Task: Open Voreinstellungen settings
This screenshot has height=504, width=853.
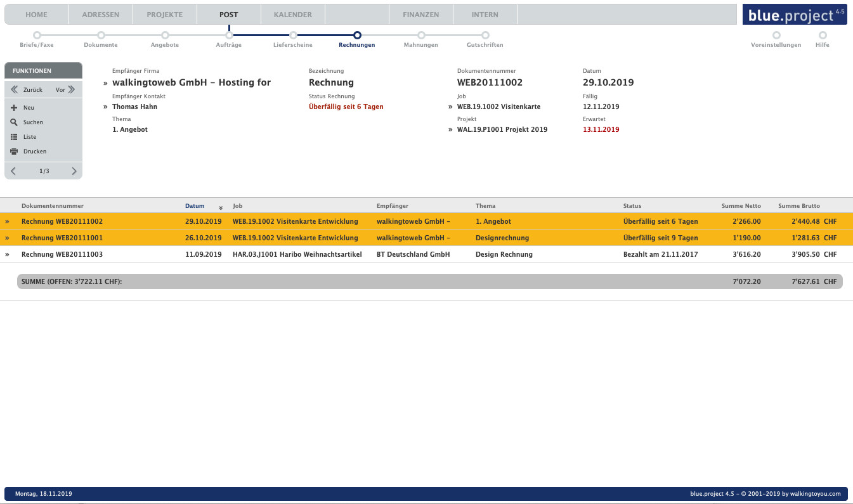Action: click(x=776, y=36)
